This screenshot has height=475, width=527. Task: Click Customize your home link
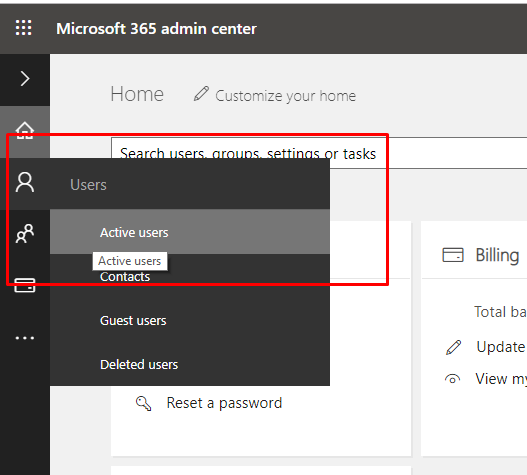click(x=285, y=96)
